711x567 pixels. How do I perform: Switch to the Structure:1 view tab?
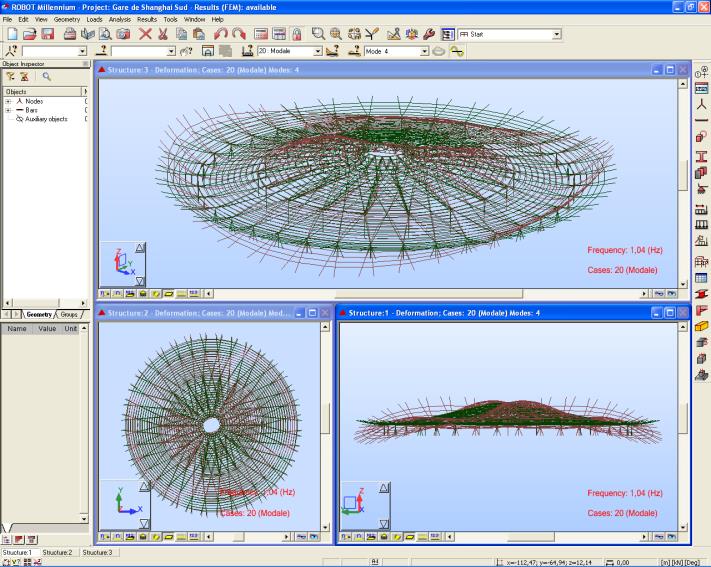(19, 552)
